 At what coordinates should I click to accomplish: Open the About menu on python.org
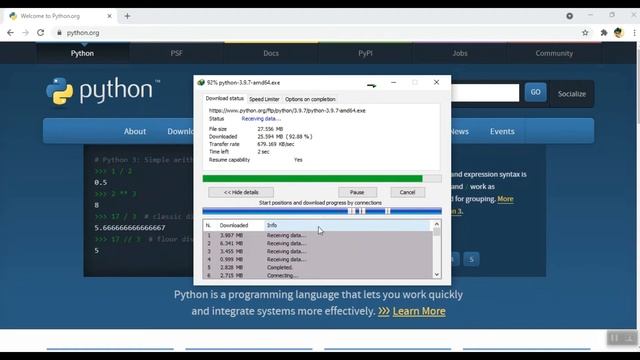point(135,131)
